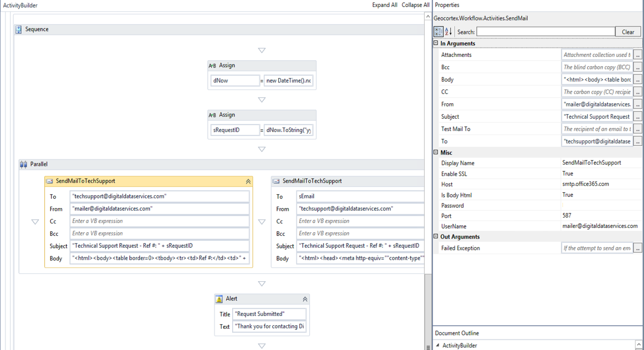The width and height of the screenshot is (644, 350).
Task: Click the mail icon of right SendMailToTechSupport activity
Action: (x=276, y=181)
